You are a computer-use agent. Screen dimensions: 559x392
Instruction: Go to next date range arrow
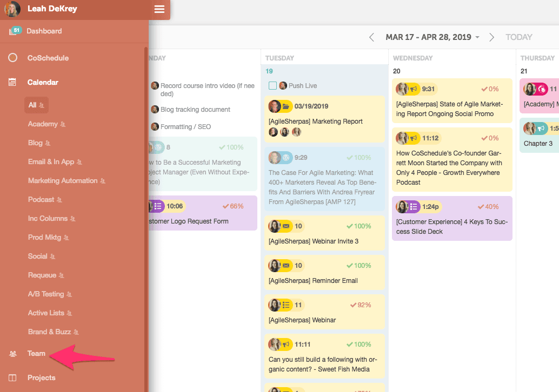[x=491, y=37]
